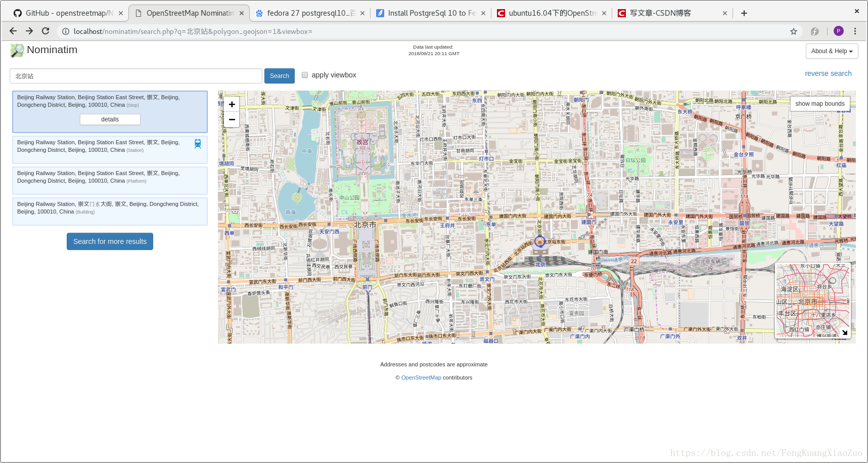Open the reverse search link

click(828, 73)
